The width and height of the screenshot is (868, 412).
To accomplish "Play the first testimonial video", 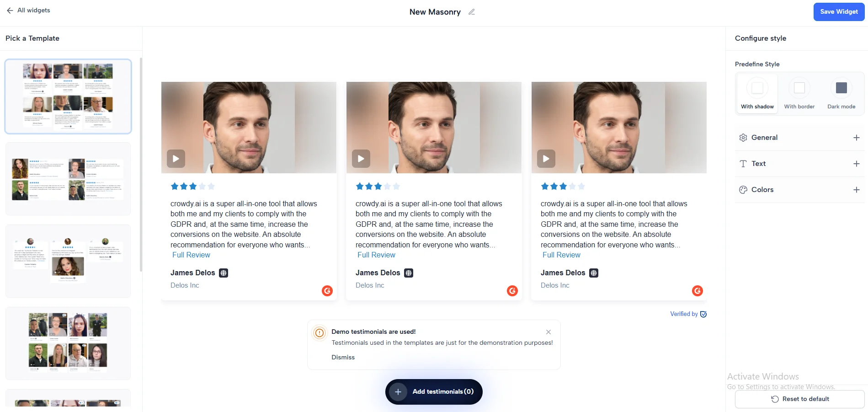I will pyautogui.click(x=176, y=159).
